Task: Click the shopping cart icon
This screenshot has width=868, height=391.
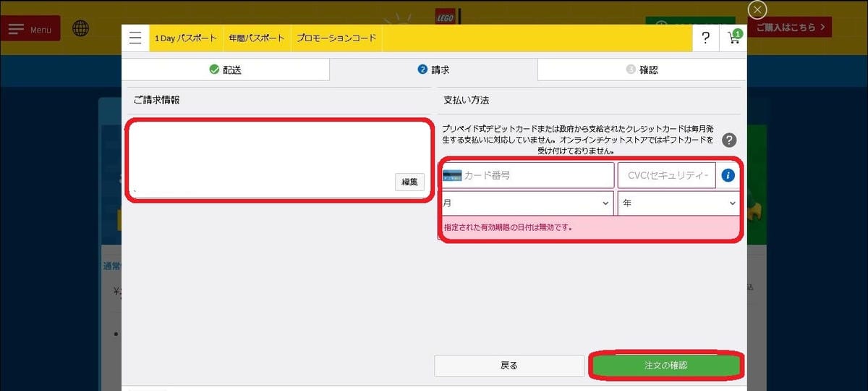Action: (x=733, y=38)
